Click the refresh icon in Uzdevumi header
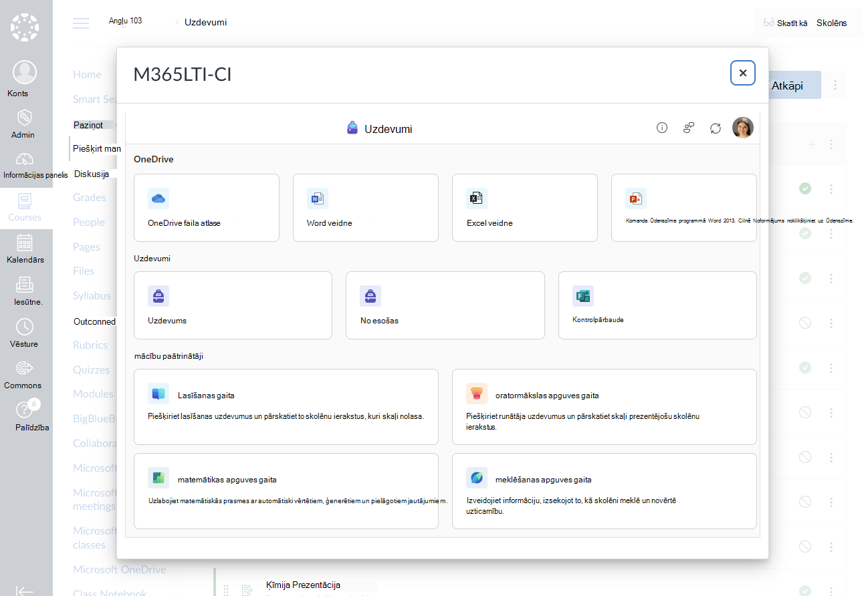The height and width of the screenshot is (596, 868). (716, 128)
